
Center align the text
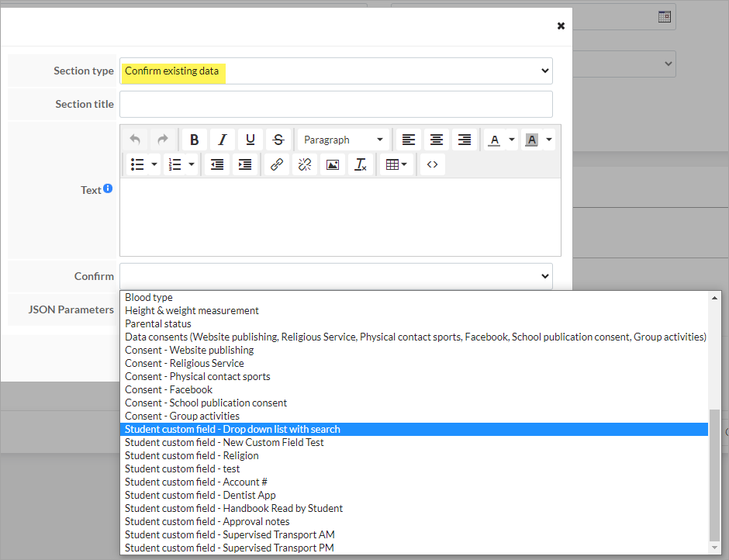pyautogui.click(x=437, y=140)
